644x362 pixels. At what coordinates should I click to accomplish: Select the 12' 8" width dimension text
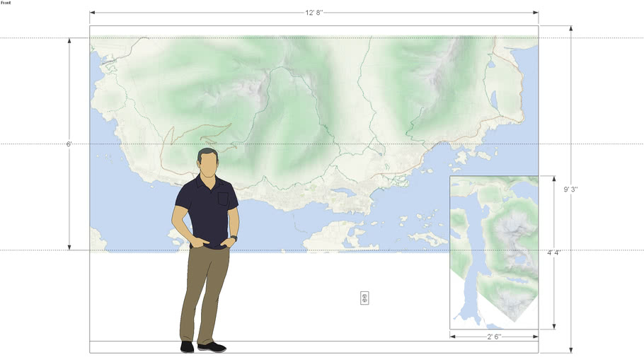(314, 13)
